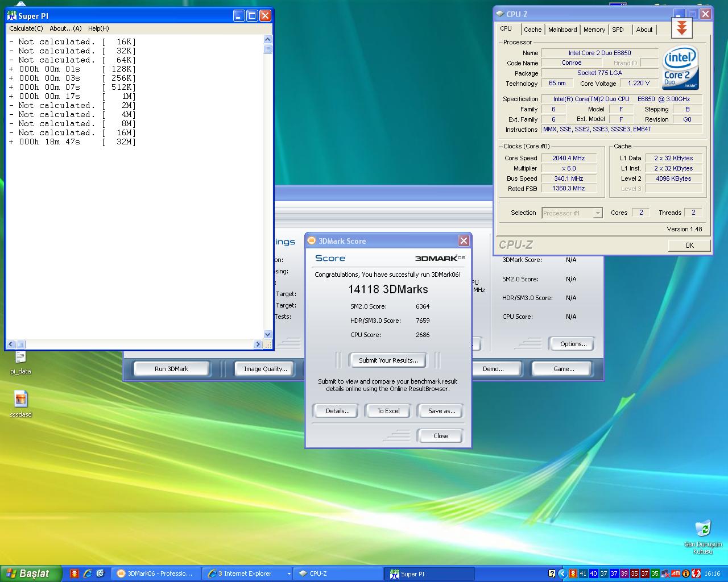This screenshot has width=728, height=582.
Task: Click the Core Voltage value 1.220 V
Action: 639,83
